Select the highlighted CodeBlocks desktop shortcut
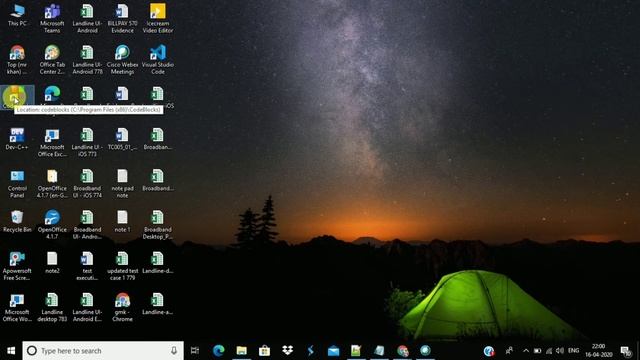This screenshot has width=640, height=360. 16,97
